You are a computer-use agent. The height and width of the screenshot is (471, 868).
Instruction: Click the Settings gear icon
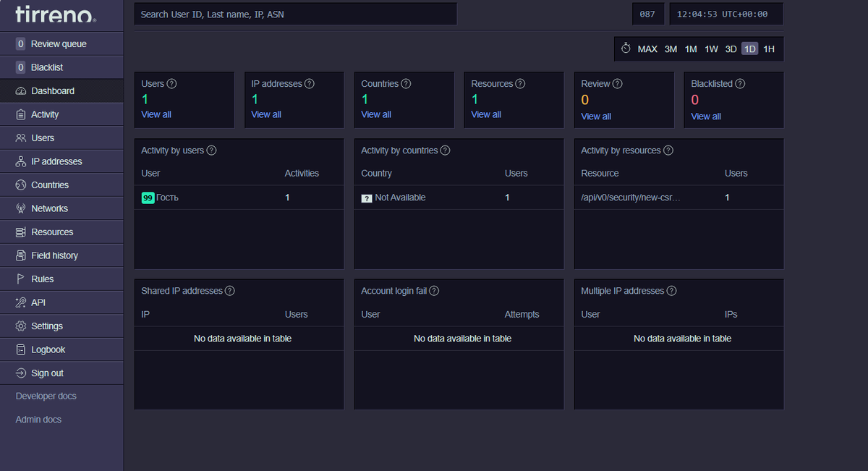tap(21, 326)
